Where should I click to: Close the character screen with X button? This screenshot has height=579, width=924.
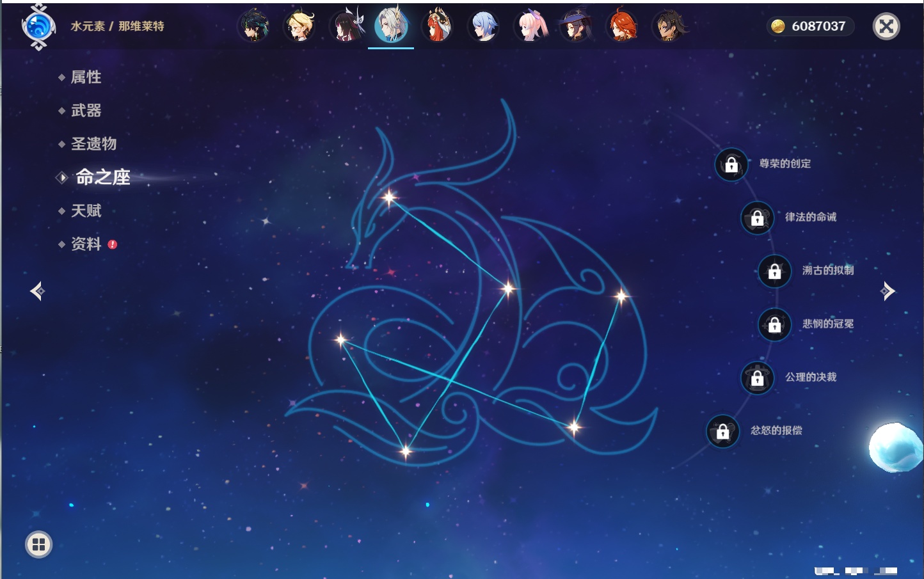tap(886, 26)
